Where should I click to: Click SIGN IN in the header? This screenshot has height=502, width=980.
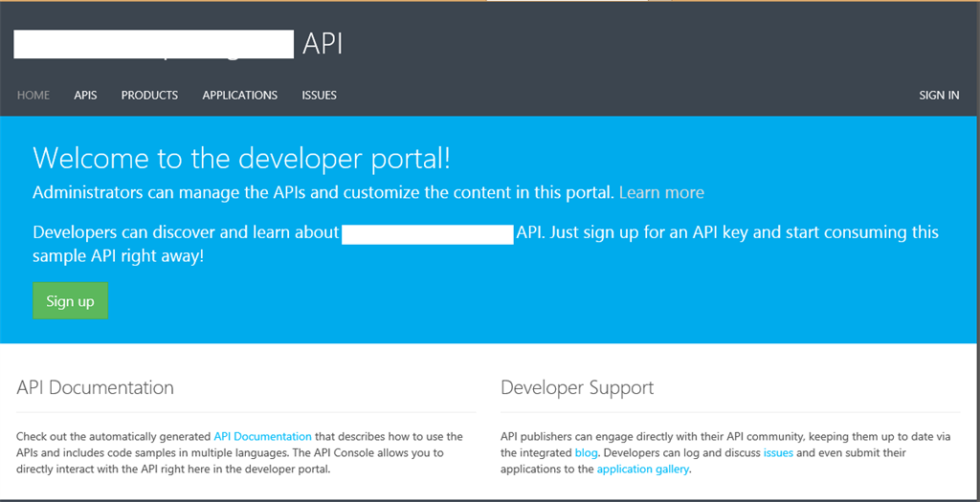[x=939, y=96]
